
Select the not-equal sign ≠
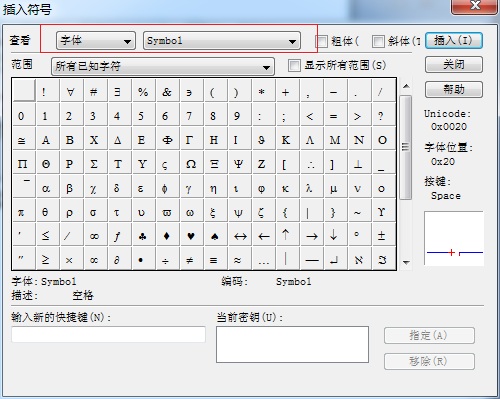(x=190, y=260)
